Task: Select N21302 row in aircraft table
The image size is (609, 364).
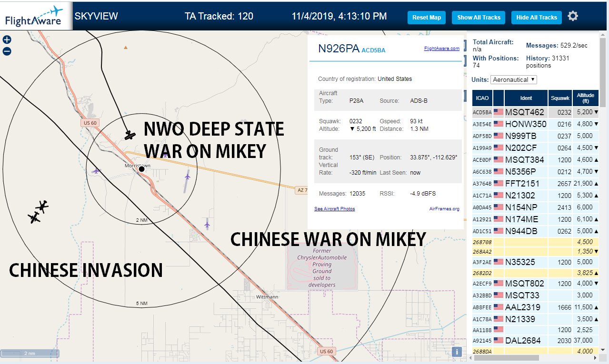Action: click(x=536, y=196)
